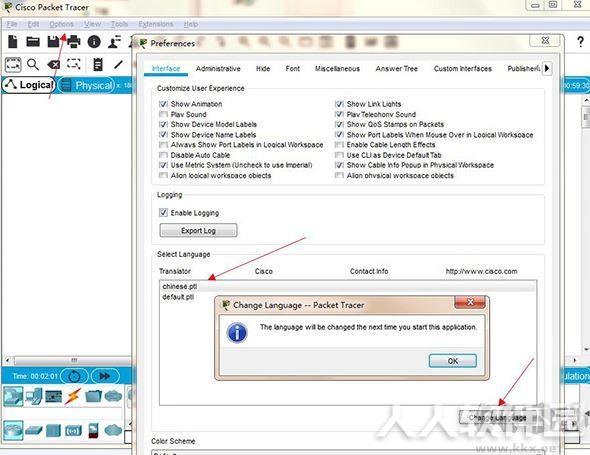Close the Change Language dialog
The image size is (590, 455).
470,302
